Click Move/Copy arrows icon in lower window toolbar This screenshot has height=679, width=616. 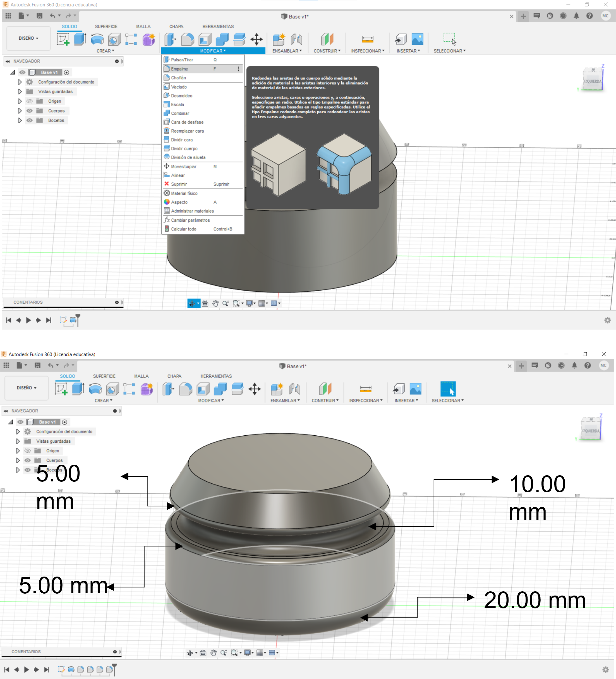tap(255, 389)
